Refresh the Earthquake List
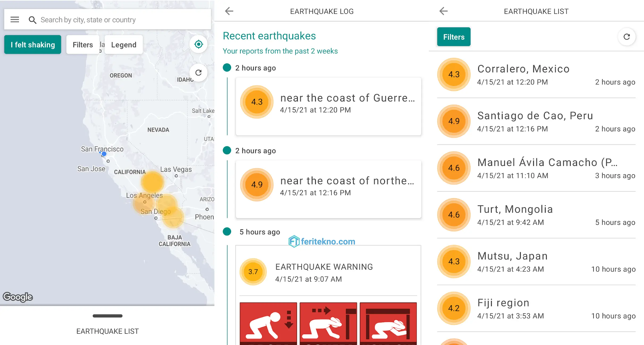 click(x=627, y=37)
